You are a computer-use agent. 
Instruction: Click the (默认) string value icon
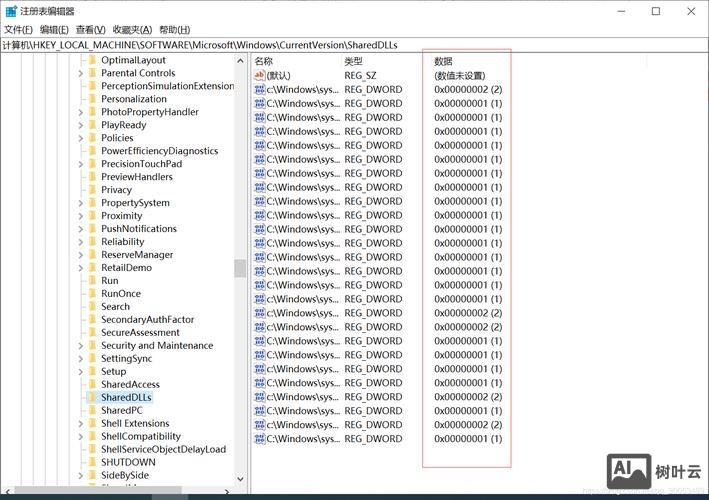[260, 75]
